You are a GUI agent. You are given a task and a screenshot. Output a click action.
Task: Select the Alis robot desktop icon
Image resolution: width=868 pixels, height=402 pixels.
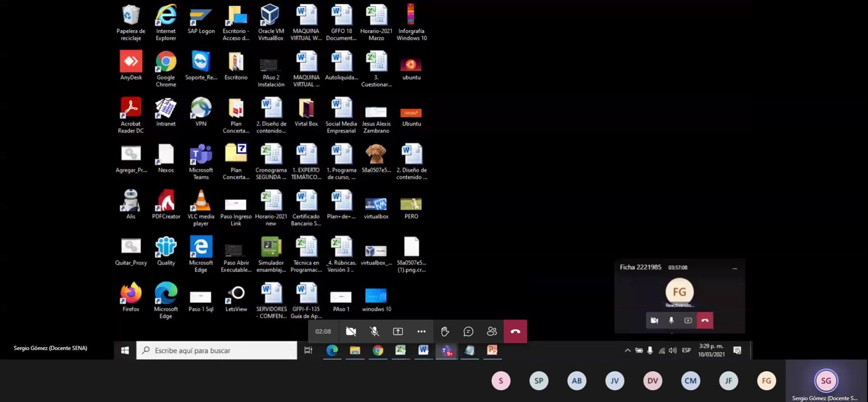point(131,204)
